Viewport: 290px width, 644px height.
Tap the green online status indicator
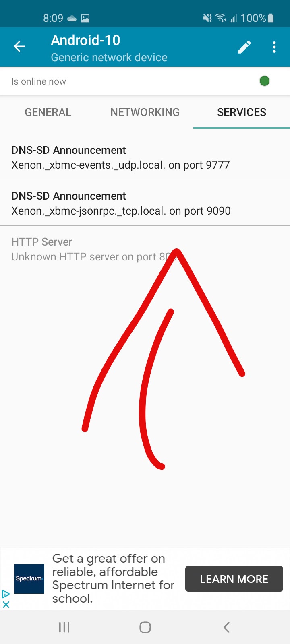pyautogui.click(x=265, y=81)
